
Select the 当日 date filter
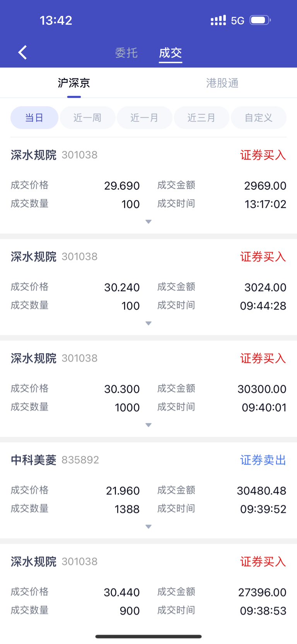34,118
